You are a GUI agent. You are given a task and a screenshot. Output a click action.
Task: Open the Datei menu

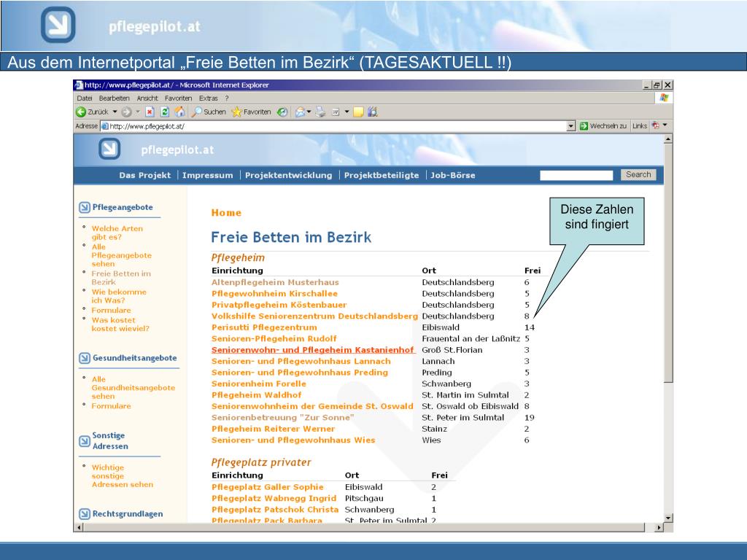pyautogui.click(x=85, y=98)
